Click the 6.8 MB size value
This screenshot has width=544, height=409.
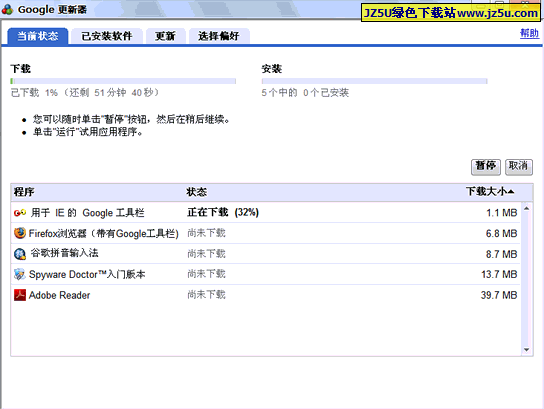(502, 233)
